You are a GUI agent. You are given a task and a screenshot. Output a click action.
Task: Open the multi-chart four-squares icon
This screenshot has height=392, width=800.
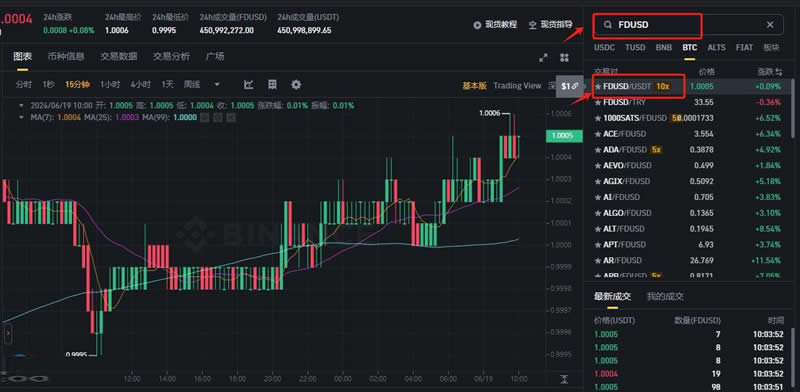pos(564,58)
